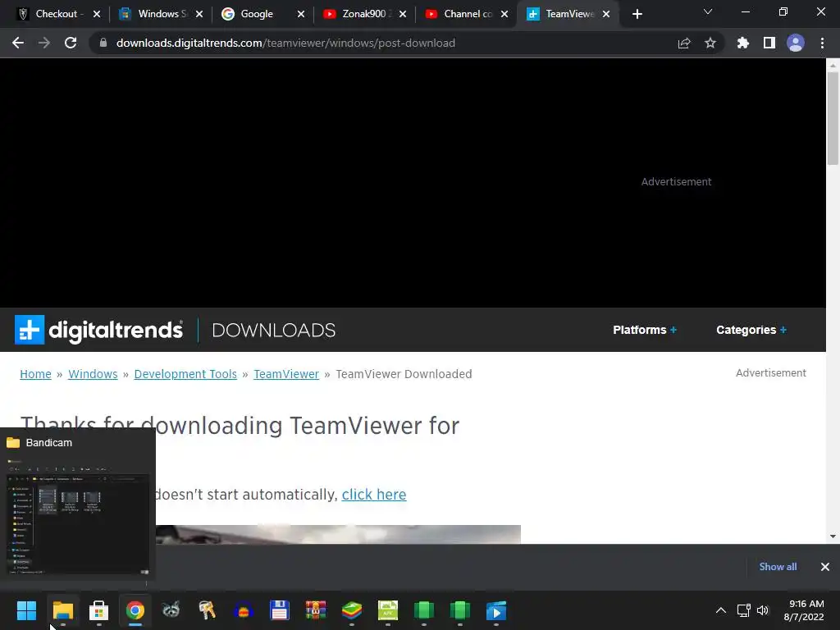The width and height of the screenshot is (840, 630).
Task: Click the Chrome taskbar icon
Action: point(135,610)
